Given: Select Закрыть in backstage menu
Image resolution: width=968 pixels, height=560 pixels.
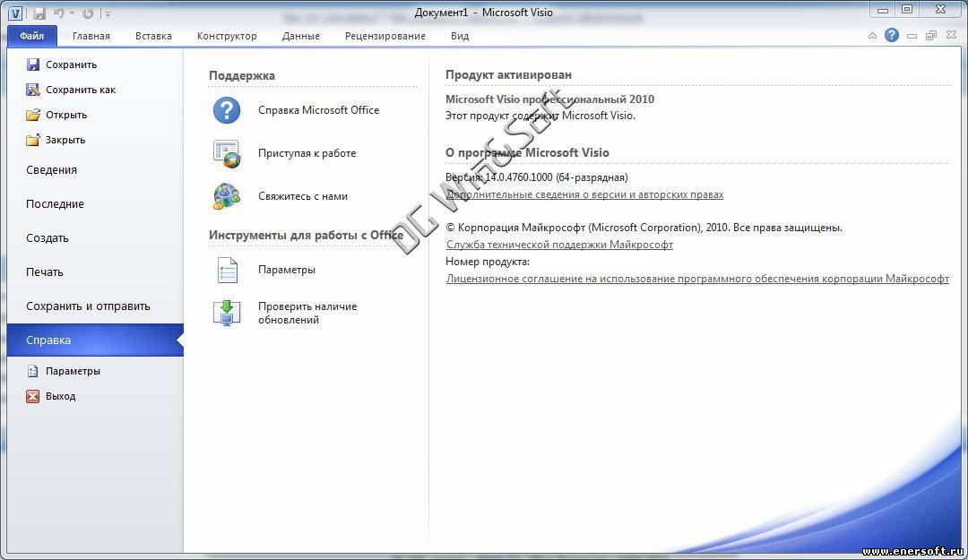Looking at the screenshot, I should [x=65, y=140].
